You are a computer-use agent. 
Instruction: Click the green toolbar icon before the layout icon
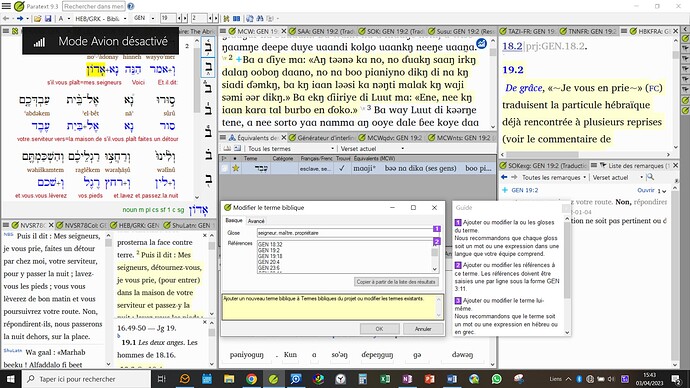pyautogui.click(x=226, y=18)
